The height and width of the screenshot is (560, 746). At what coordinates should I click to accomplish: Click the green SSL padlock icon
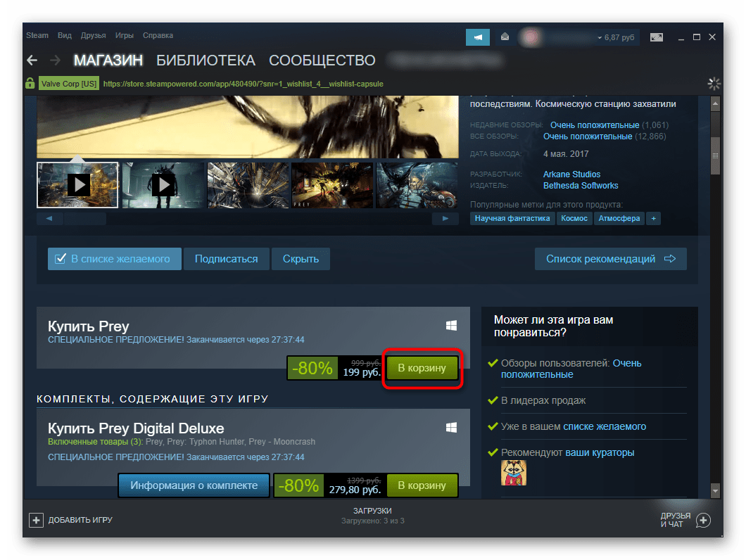(x=30, y=83)
